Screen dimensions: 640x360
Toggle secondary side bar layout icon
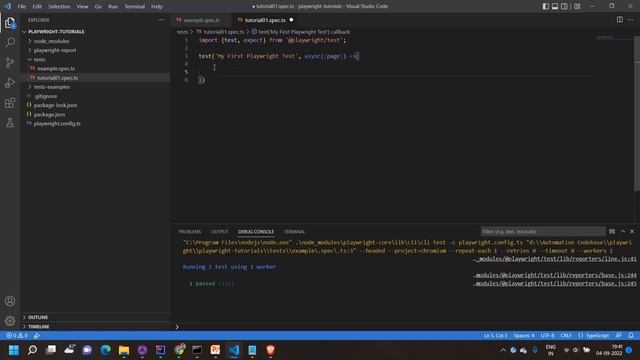[x=564, y=6]
